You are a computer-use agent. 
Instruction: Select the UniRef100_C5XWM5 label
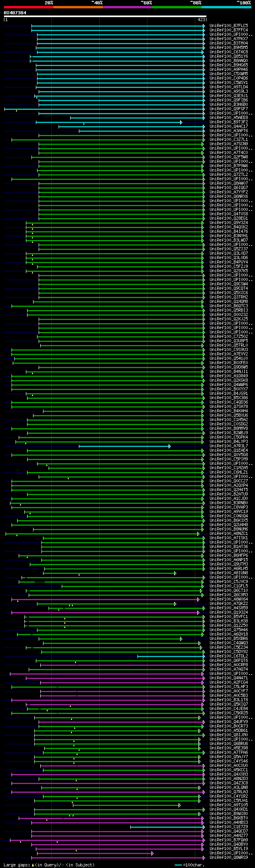tap(229, 74)
